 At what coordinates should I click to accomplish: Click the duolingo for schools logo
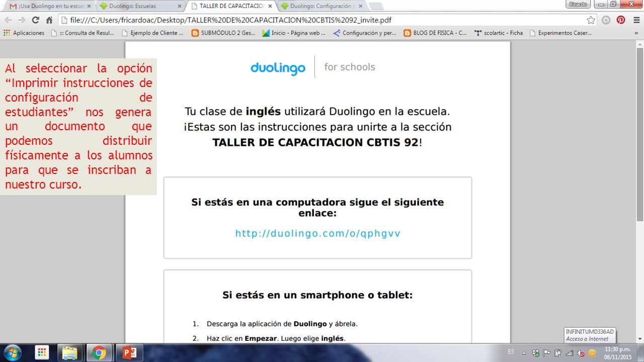click(x=312, y=67)
